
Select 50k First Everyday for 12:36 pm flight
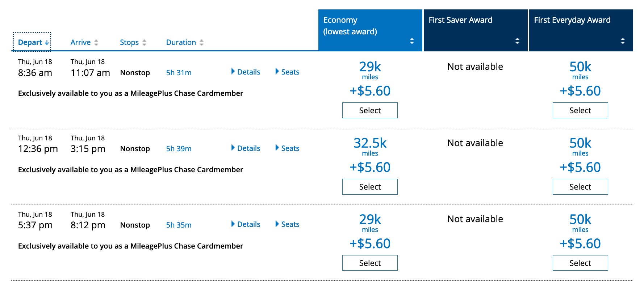(580, 187)
